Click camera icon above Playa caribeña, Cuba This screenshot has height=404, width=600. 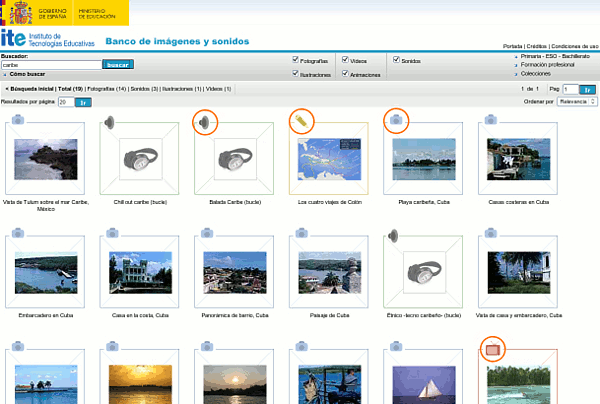click(396, 120)
